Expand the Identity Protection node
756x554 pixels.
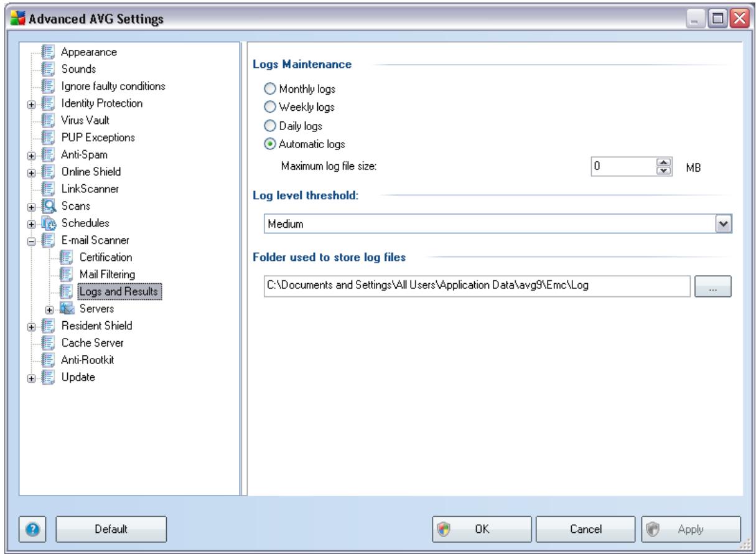pos(31,103)
